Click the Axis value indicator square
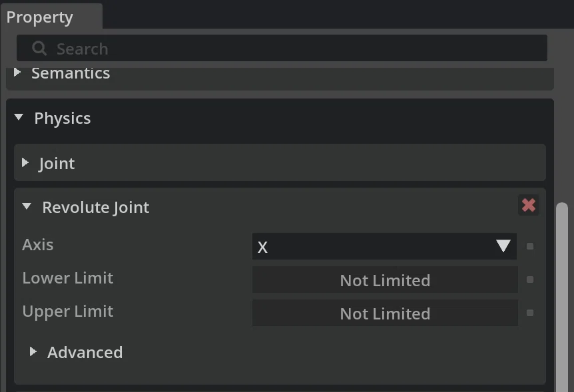This screenshot has width=574, height=392. click(529, 246)
